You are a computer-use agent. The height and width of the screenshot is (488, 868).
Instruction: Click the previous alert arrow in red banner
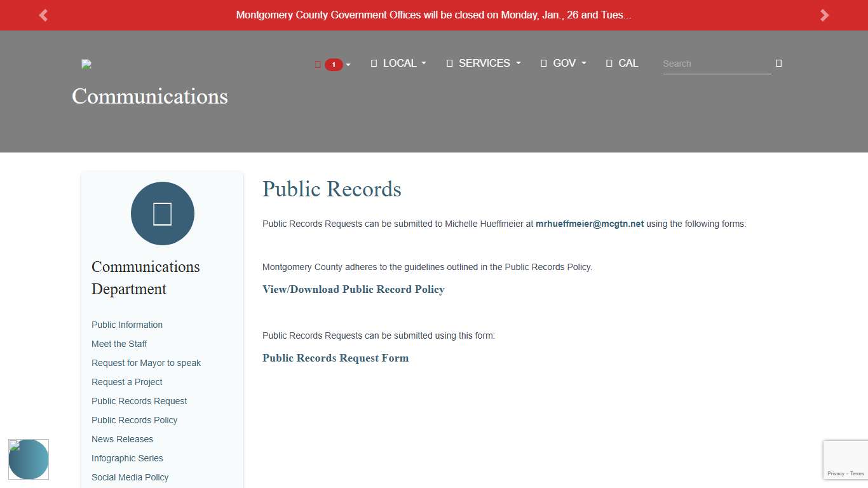coord(43,15)
